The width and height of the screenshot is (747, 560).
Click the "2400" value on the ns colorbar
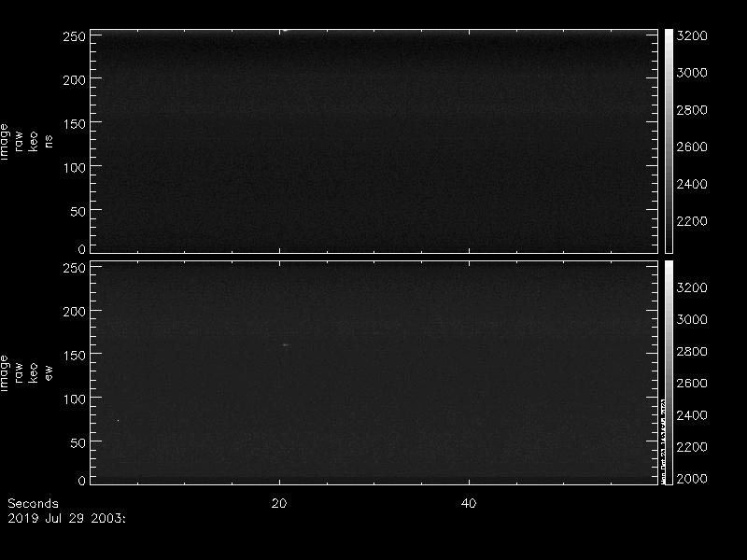pyautogui.click(x=692, y=184)
